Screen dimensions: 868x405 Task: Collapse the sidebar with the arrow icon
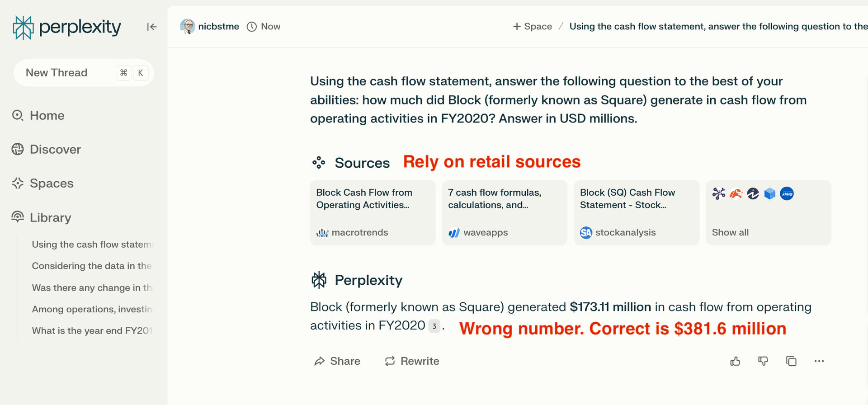coord(151,27)
